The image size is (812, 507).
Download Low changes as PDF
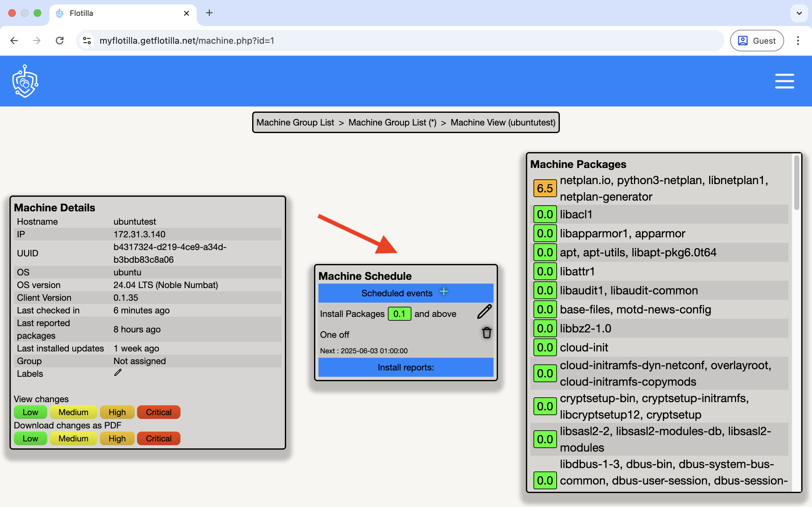30,438
